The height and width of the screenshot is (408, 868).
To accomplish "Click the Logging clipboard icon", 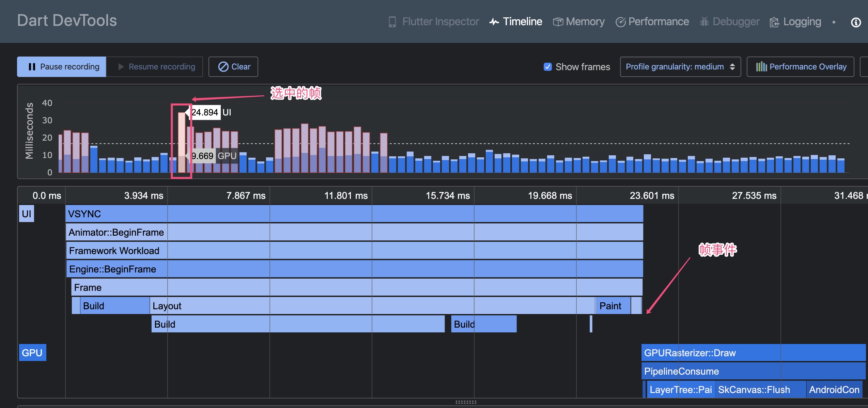I will tap(774, 22).
